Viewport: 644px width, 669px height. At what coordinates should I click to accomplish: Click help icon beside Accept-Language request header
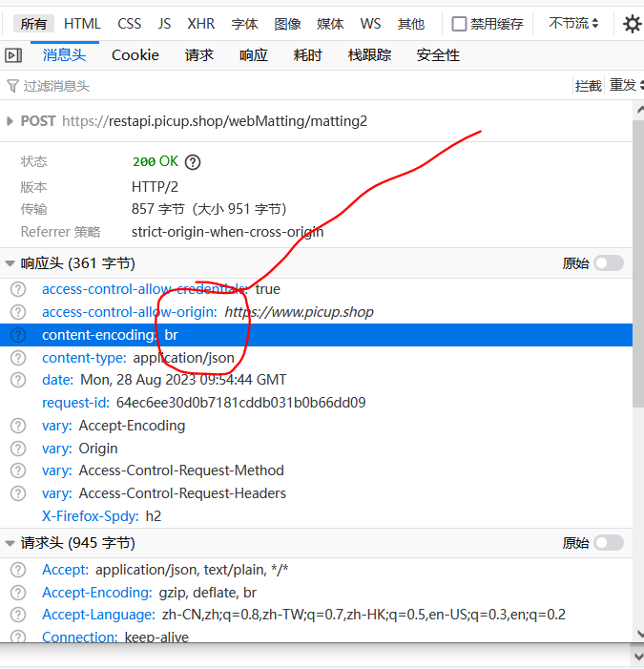[18, 615]
